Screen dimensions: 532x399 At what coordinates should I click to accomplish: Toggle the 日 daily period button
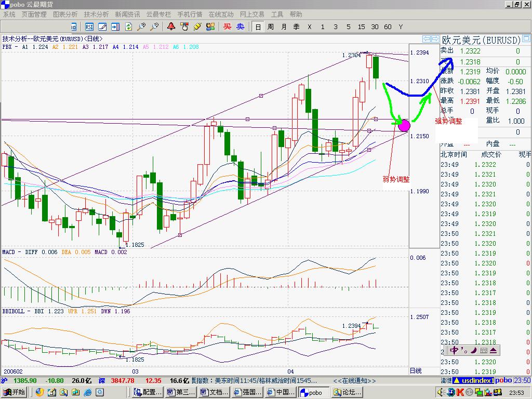pyautogui.click(x=258, y=26)
